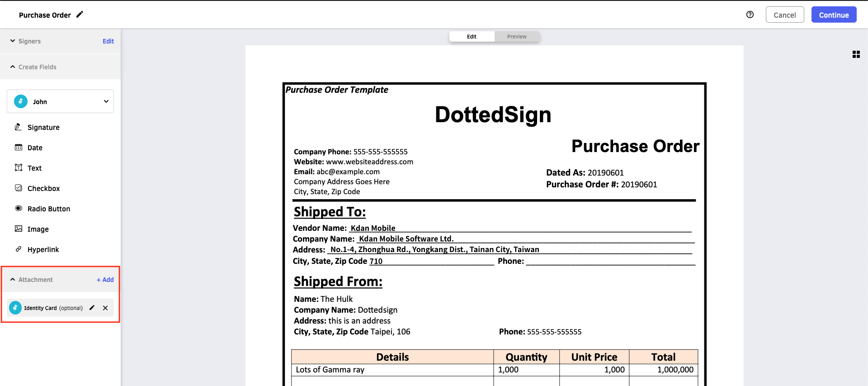Click the Lots of Gamma ray cell
This screenshot has width=868, height=386.
point(392,370)
